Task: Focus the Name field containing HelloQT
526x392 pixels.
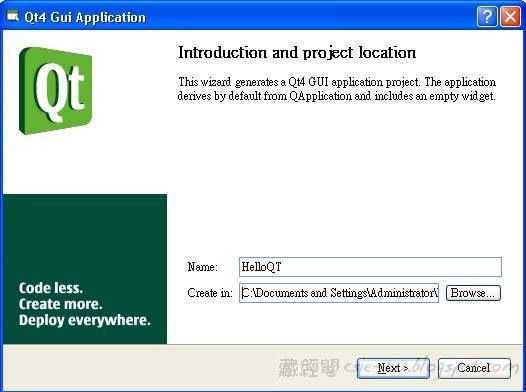Action: point(370,267)
